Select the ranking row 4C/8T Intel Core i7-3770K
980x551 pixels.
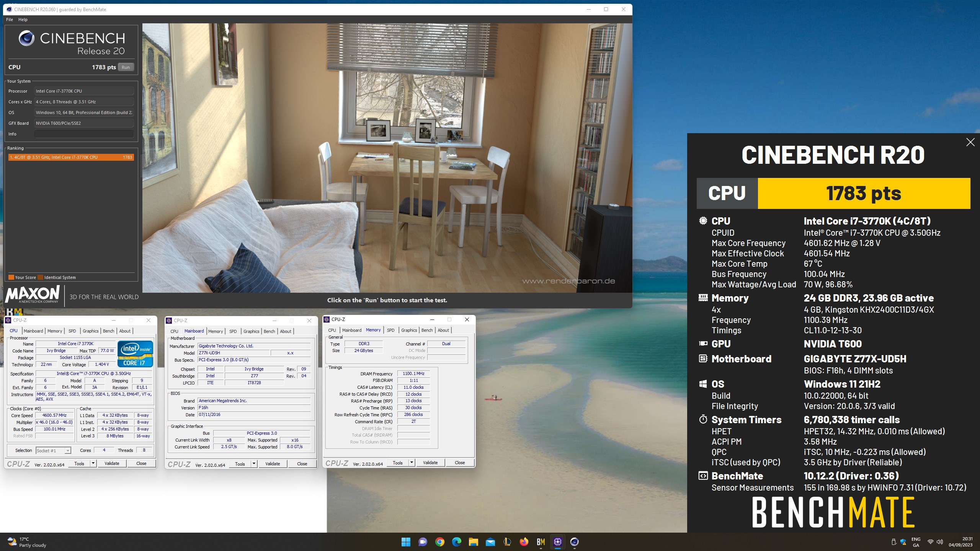pos(71,157)
